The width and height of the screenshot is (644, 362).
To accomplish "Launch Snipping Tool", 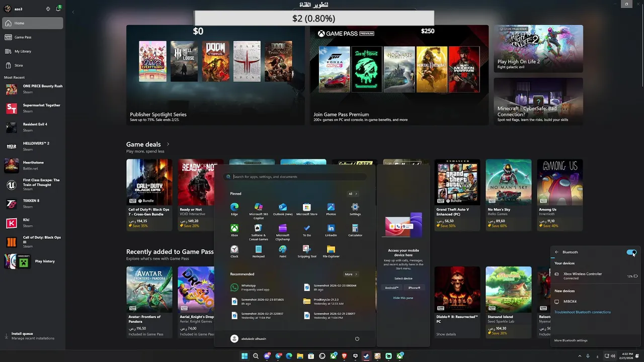I will pos(307,251).
